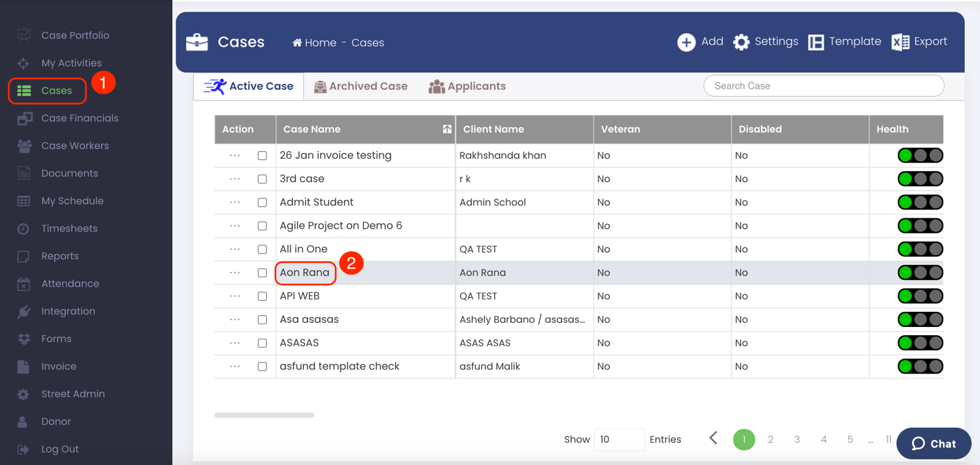Go to previous page arrow
Screen dimensions: 980x465
point(714,438)
